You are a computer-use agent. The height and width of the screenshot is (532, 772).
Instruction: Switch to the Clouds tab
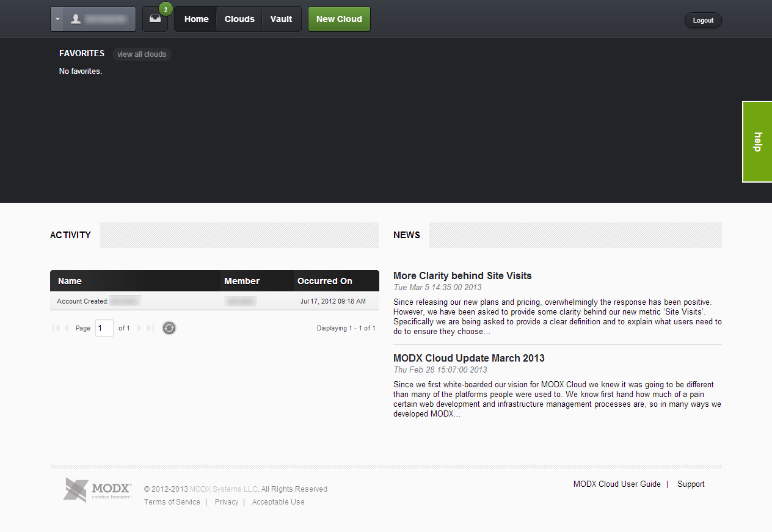pyautogui.click(x=239, y=19)
